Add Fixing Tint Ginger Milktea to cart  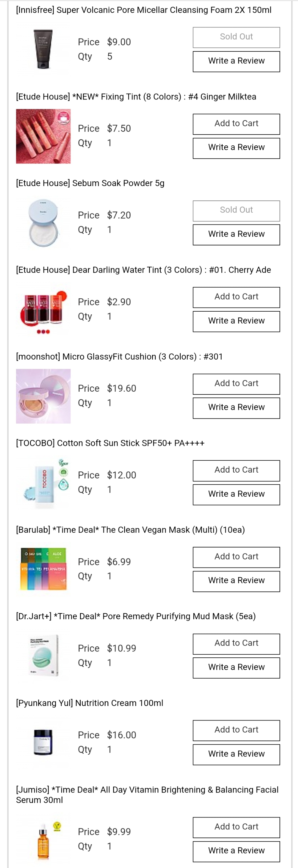236,124
